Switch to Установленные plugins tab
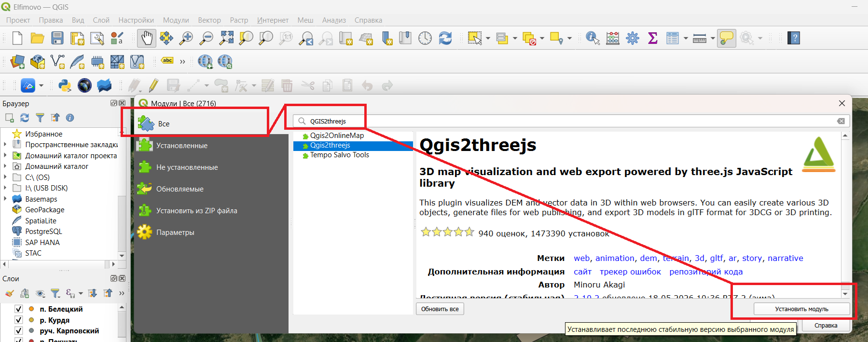868x342 pixels. (x=211, y=145)
